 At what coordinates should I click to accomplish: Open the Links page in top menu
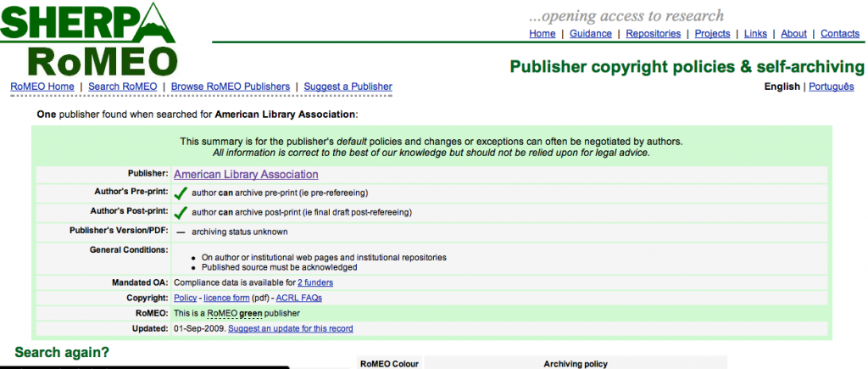[755, 34]
